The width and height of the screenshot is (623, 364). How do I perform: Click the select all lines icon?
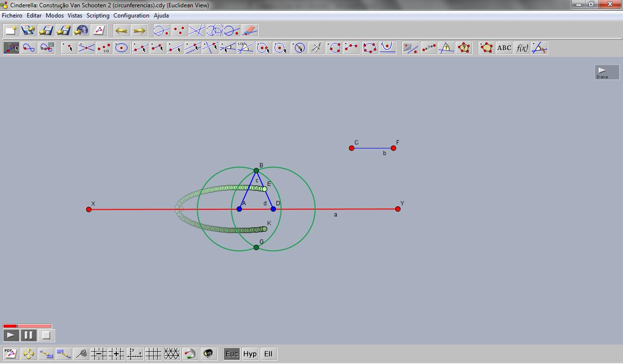pos(197,31)
